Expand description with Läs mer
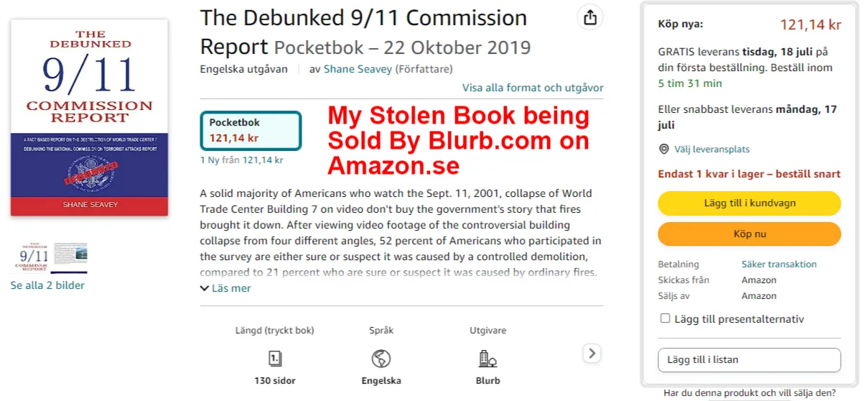This screenshot has width=868, height=401. tap(225, 288)
